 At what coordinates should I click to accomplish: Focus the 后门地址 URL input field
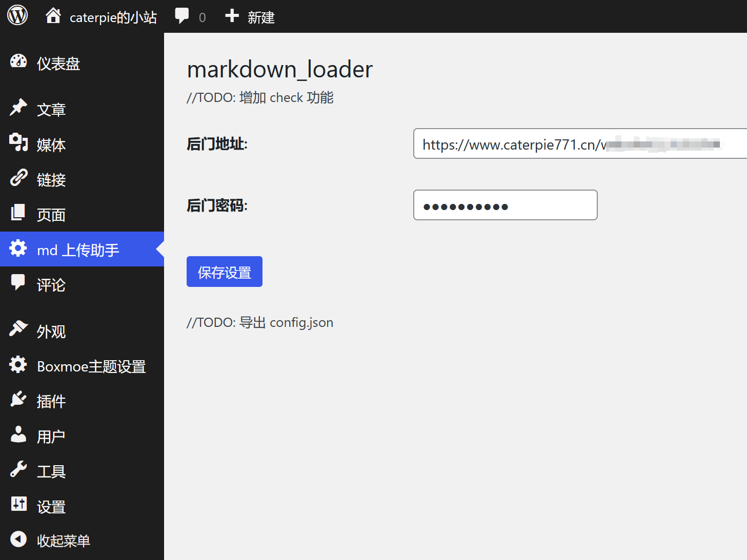click(x=580, y=143)
